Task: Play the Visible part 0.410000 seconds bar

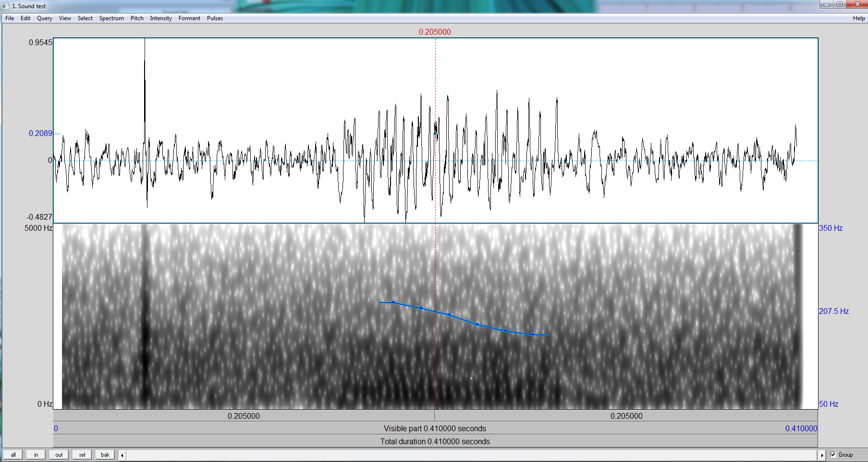Action: pyautogui.click(x=435, y=428)
